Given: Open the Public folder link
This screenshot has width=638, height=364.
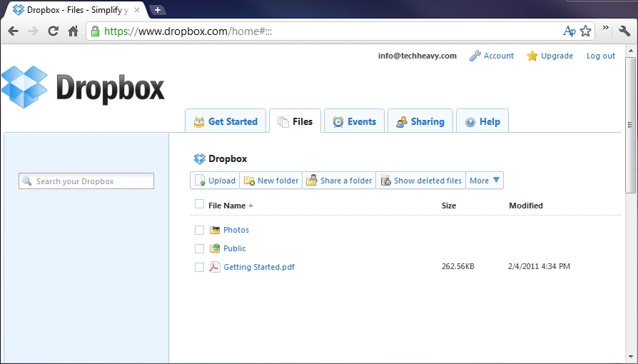Looking at the screenshot, I should point(234,248).
